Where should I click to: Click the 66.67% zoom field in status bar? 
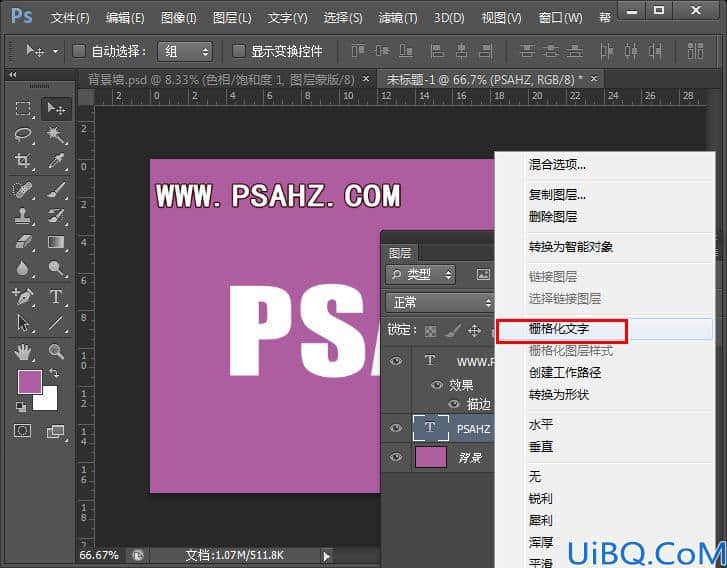[99, 555]
